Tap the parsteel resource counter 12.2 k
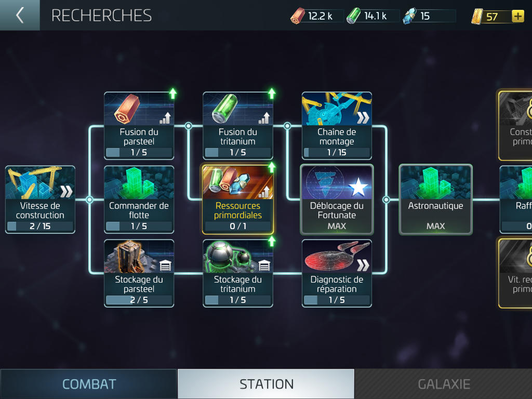The image size is (532, 399). [316, 16]
